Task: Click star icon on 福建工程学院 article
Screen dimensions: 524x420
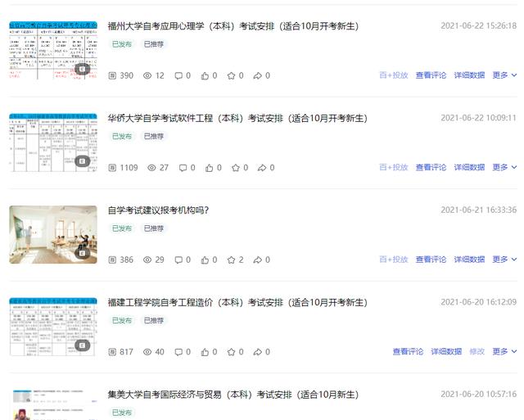Action: [231, 352]
